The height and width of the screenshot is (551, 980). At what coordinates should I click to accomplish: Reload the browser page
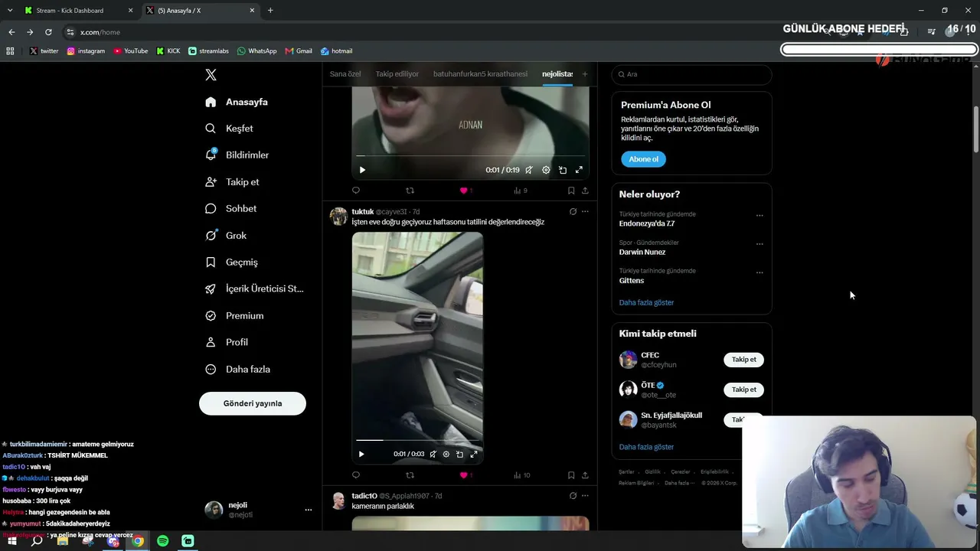pyautogui.click(x=48, y=32)
